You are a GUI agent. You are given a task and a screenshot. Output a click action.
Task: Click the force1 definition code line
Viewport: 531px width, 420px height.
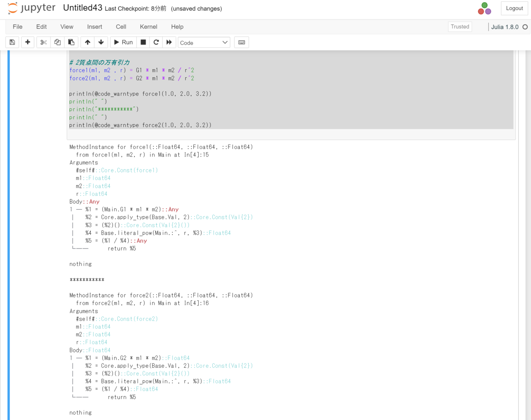[x=132, y=70]
